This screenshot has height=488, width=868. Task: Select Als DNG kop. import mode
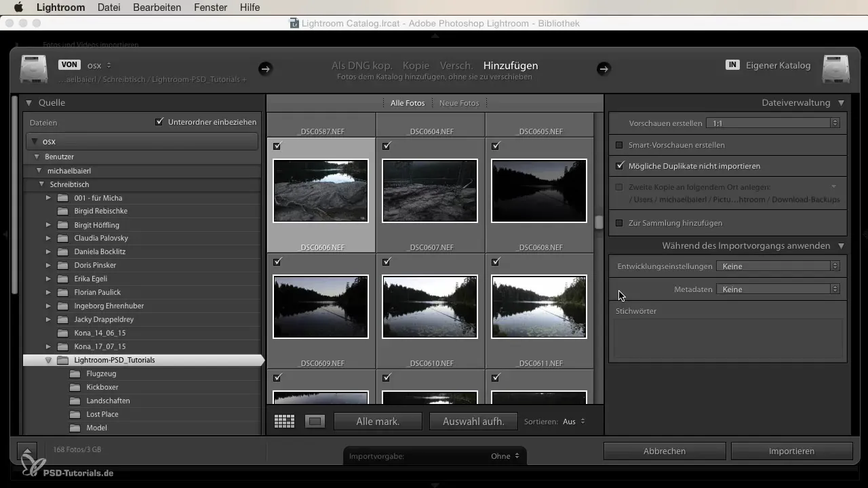(362, 66)
